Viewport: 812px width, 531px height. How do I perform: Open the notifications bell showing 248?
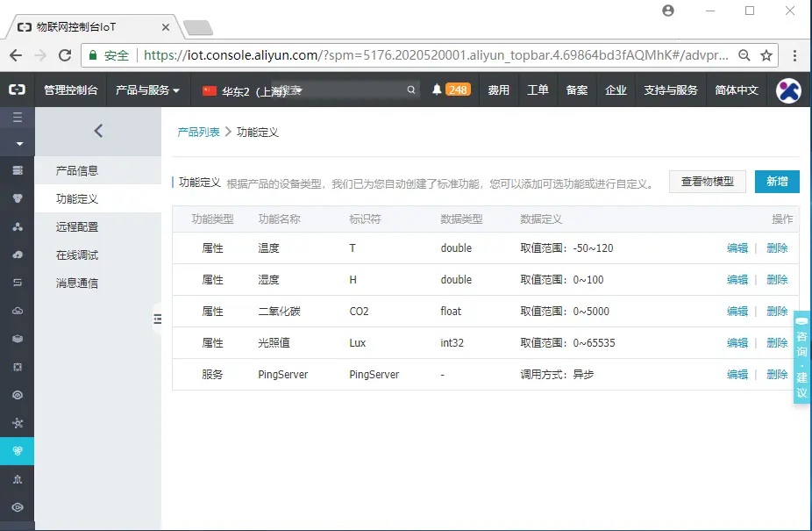[x=451, y=90]
